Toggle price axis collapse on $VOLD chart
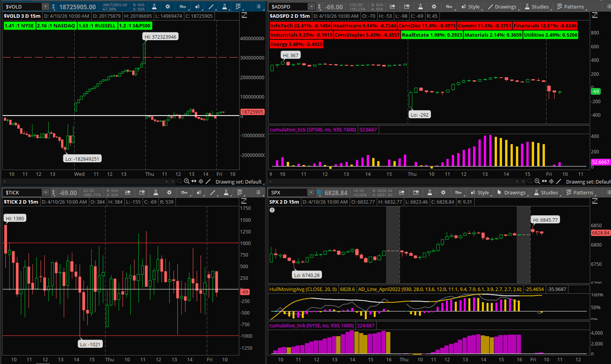Screen dimensions: 611x364 point(244,15)
